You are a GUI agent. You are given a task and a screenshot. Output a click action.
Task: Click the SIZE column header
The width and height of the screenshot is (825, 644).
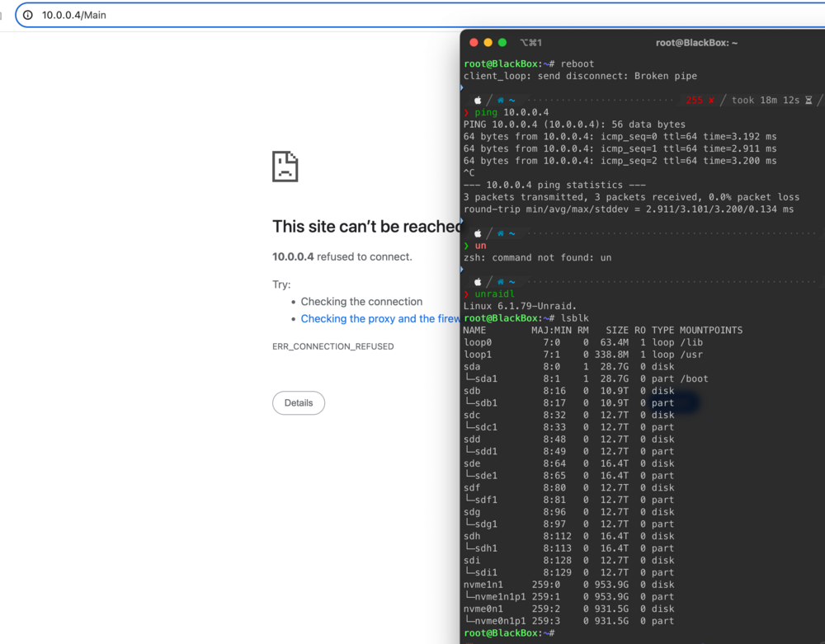pos(616,330)
